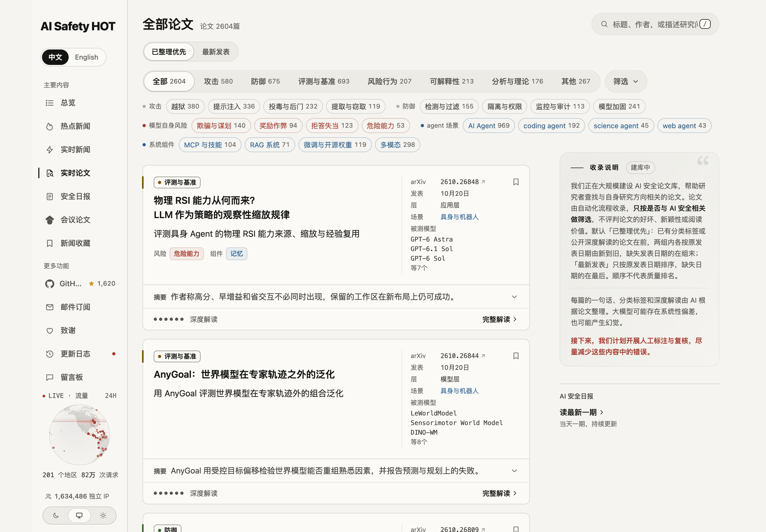Viewport: 766px width, 532px height.
Task: Open the 具身与机器人 link in AnyGoal card
Action: pos(459,391)
